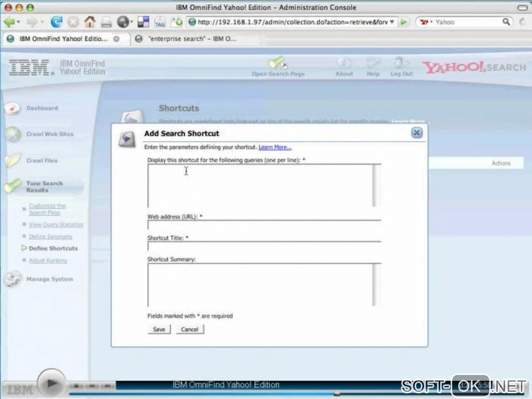Click the Dashboard gauge icon
This screenshot has width=532, height=399.
pos(13,108)
